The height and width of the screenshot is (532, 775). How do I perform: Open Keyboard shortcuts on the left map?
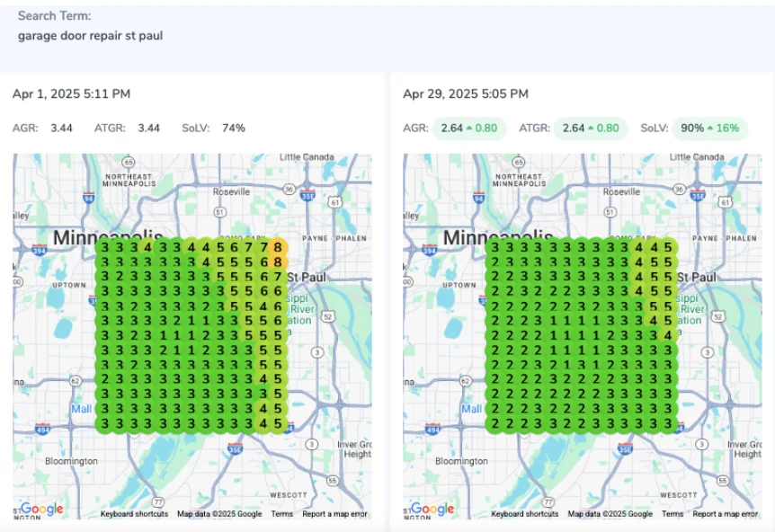coord(134,514)
